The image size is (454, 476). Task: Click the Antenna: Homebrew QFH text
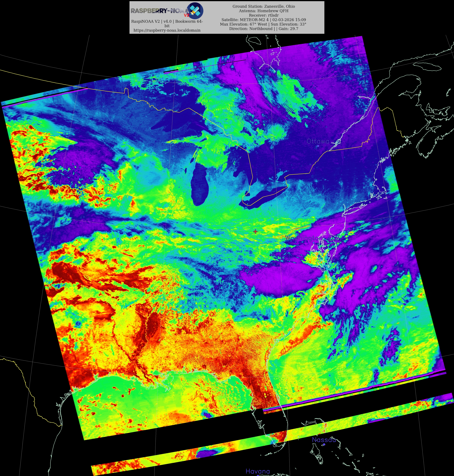[x=264, y=11]
